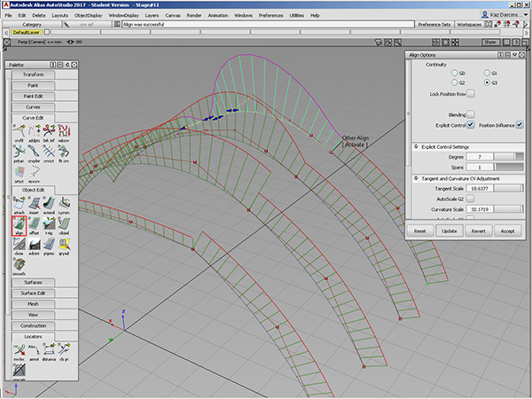Select the prjtan project tangent tool
The width and height of the screenshot is (532, 399).
pyautogui.click(x=19, y=153)
